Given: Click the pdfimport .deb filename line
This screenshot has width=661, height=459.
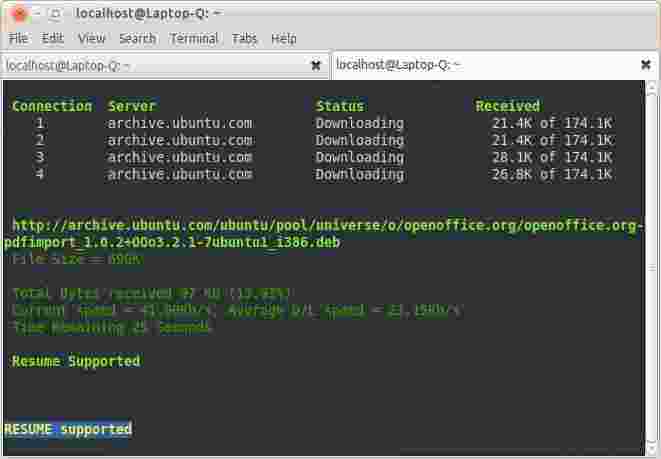Looking at the screenshot, I should point(172,242).
